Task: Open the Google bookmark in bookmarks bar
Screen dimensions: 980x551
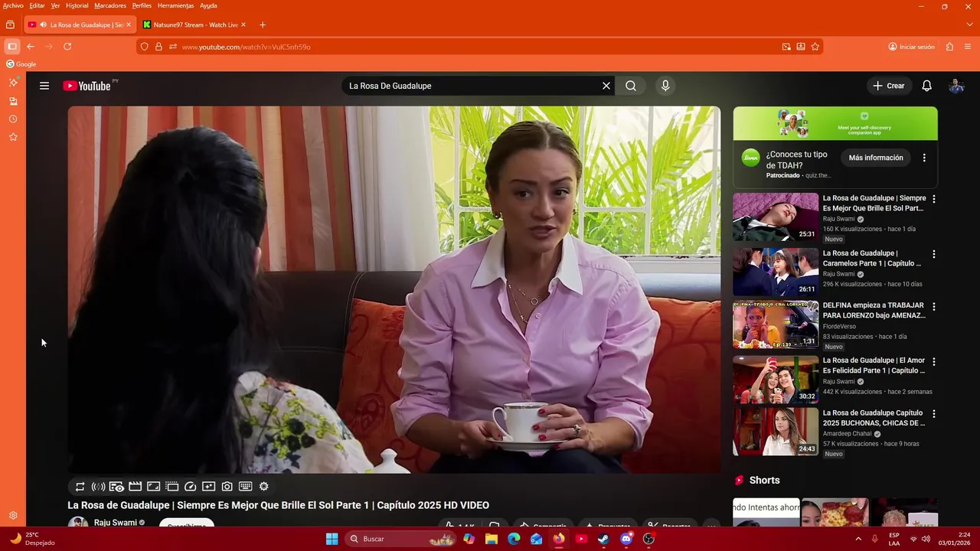Action: pos(21,64)
